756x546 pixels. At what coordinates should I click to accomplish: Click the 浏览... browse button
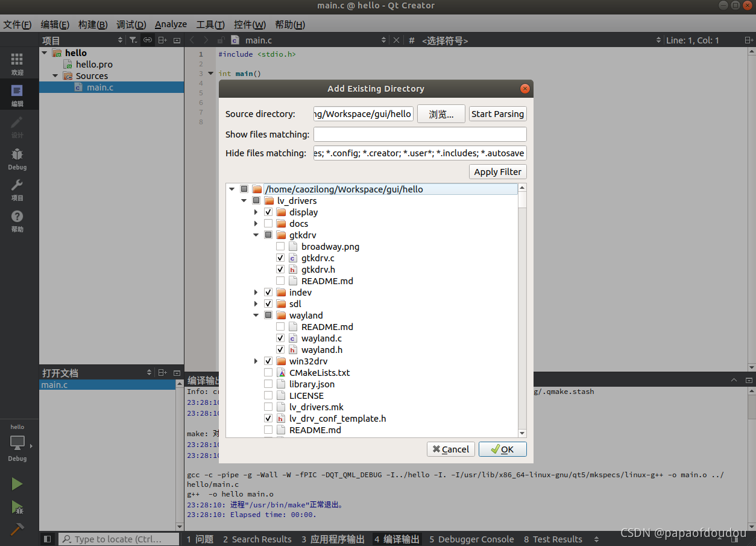pyautogui.click(x=441, y=114)
